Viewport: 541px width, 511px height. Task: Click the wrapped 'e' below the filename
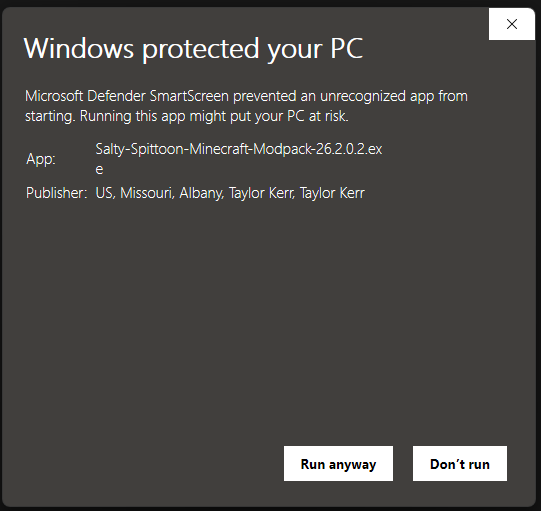point(99,169)
